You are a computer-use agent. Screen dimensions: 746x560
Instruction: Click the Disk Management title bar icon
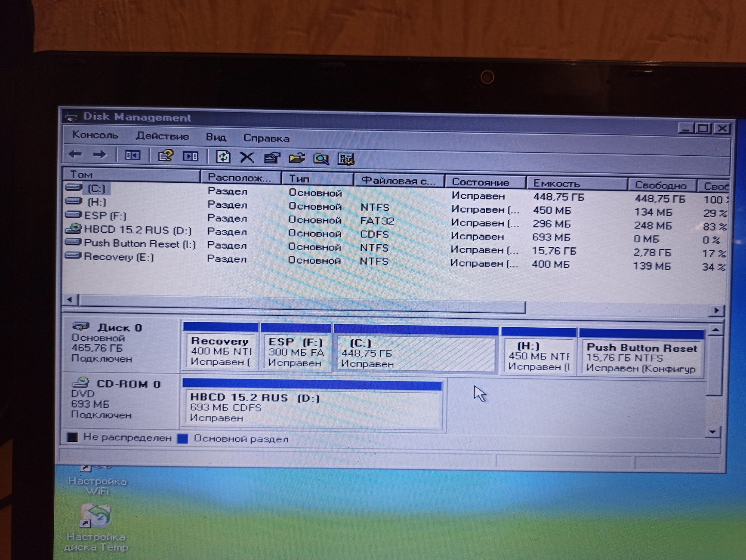click(x=71, y=117)
